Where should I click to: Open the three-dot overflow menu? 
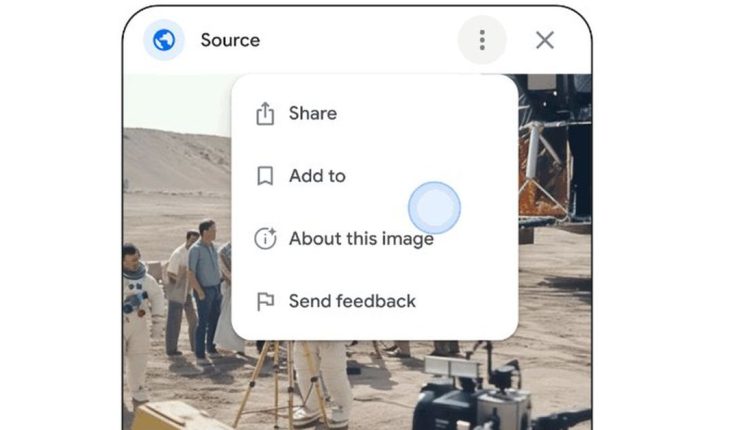482,40
